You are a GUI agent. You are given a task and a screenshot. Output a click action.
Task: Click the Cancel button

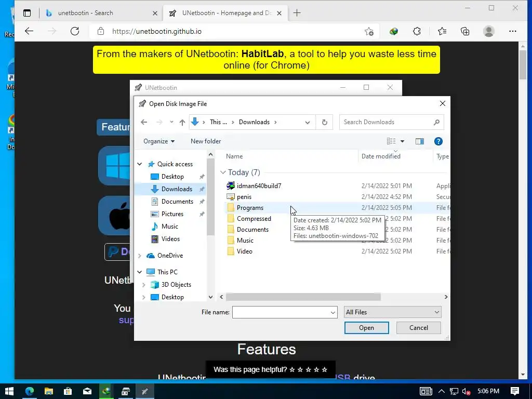tap(418, 328)
